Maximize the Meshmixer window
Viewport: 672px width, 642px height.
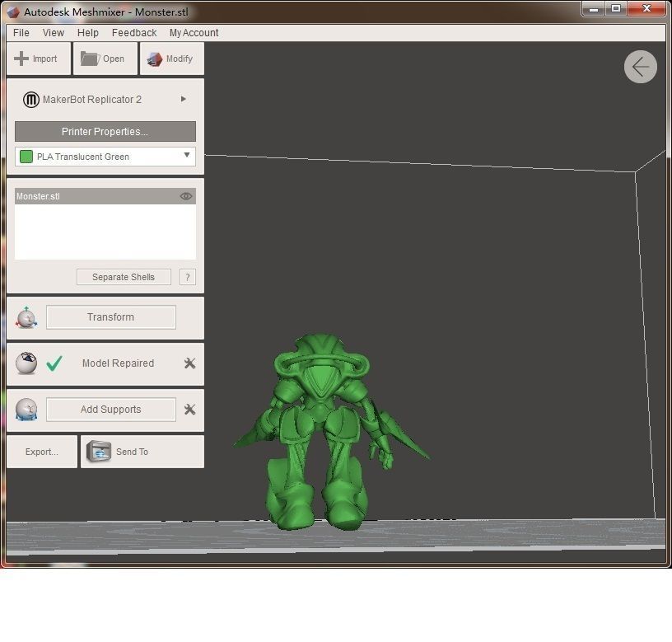(616, 8)
